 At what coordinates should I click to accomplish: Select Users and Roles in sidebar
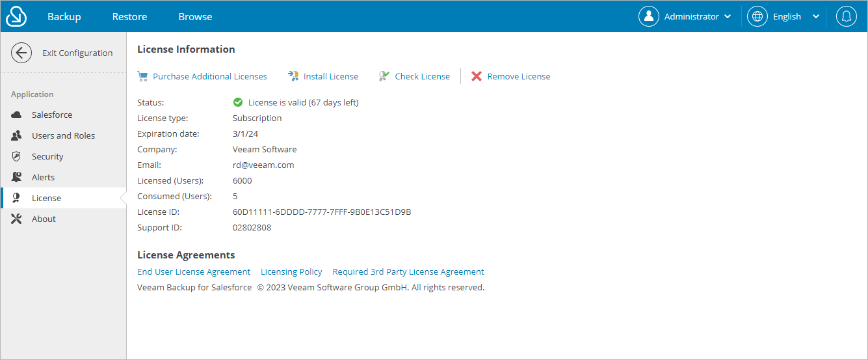pos(64,135)
